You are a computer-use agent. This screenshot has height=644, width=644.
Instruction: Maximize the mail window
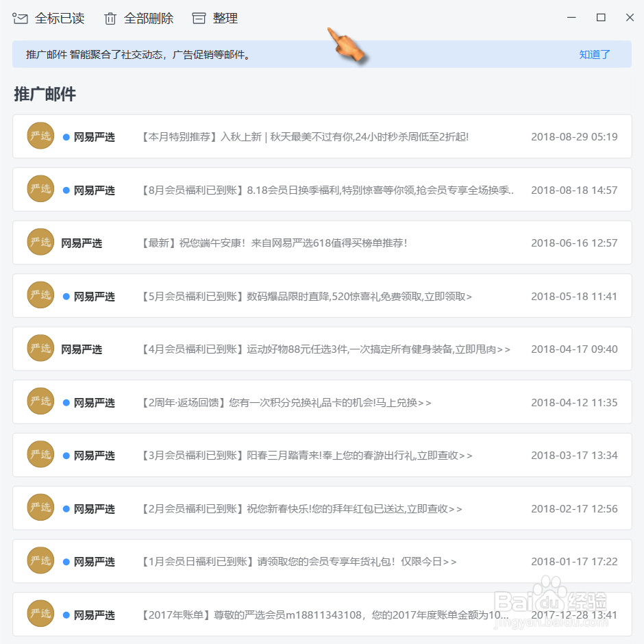601,17
